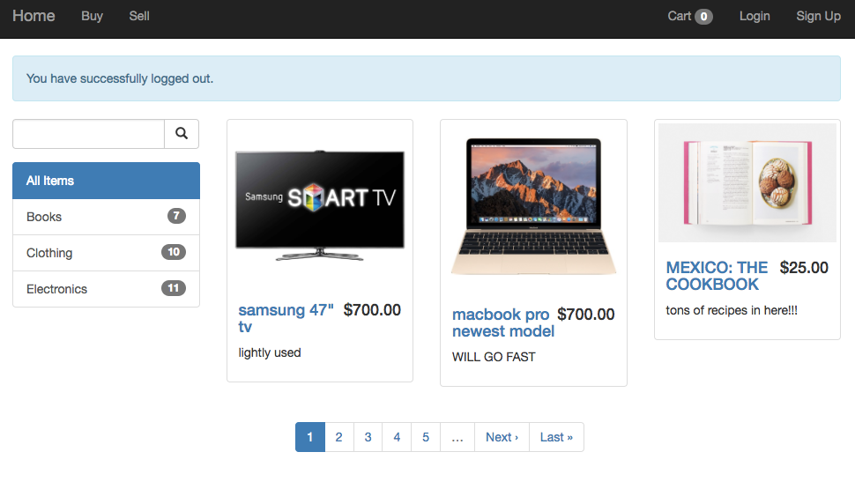Screen dimensions: 855x504
Task: Click the Next page button
Action: pyautogui.click(x=502, y=437)
